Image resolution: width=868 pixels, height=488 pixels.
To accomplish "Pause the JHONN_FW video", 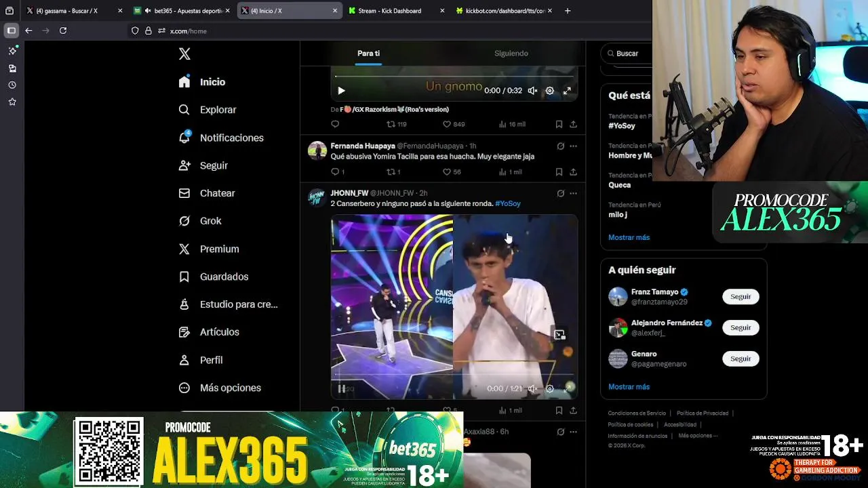I will 341,389.
